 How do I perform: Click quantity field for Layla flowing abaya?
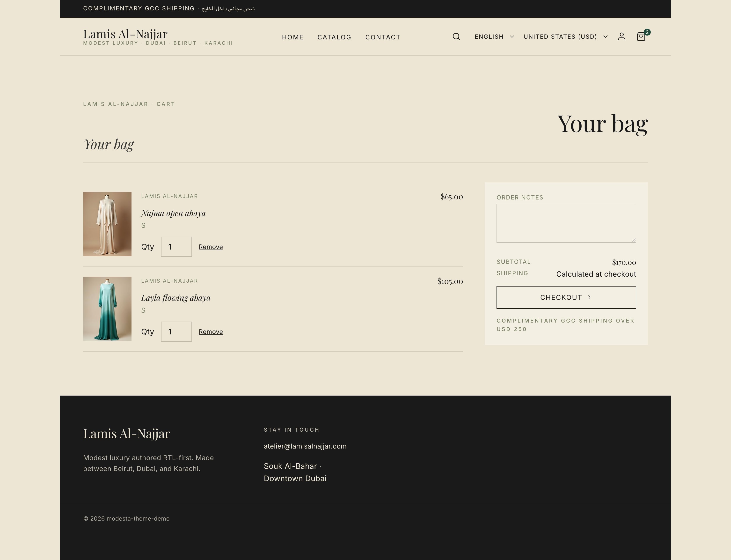pos(176,331)
